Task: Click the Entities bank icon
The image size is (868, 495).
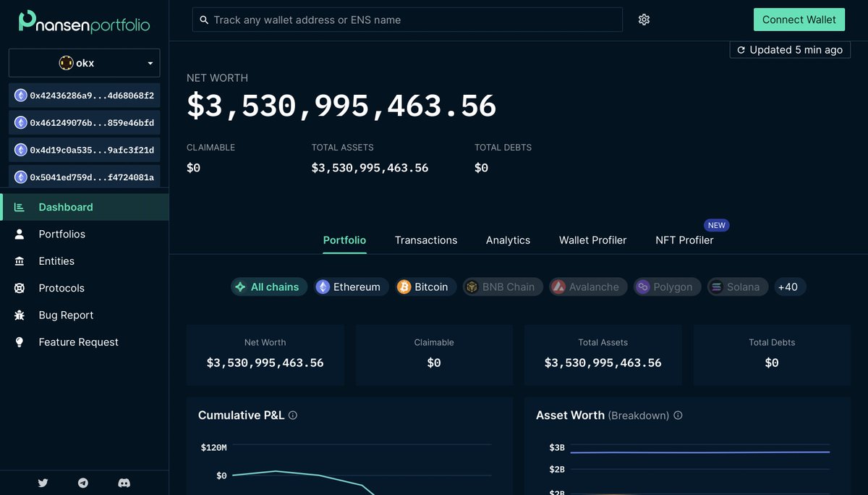Action: [20, 261]
